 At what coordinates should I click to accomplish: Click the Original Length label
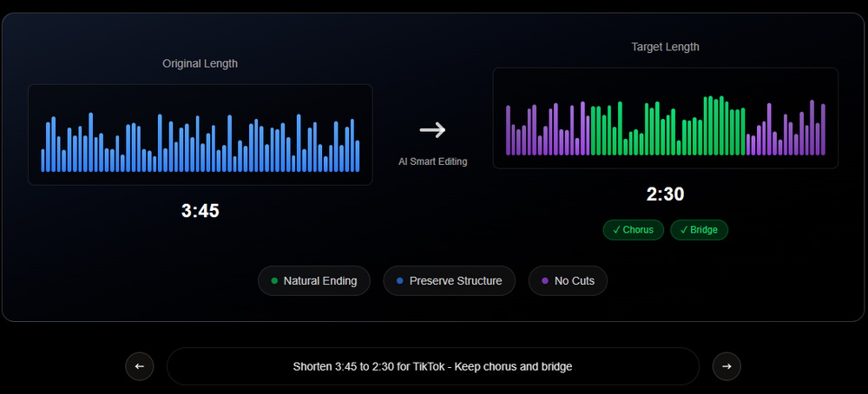201,63
